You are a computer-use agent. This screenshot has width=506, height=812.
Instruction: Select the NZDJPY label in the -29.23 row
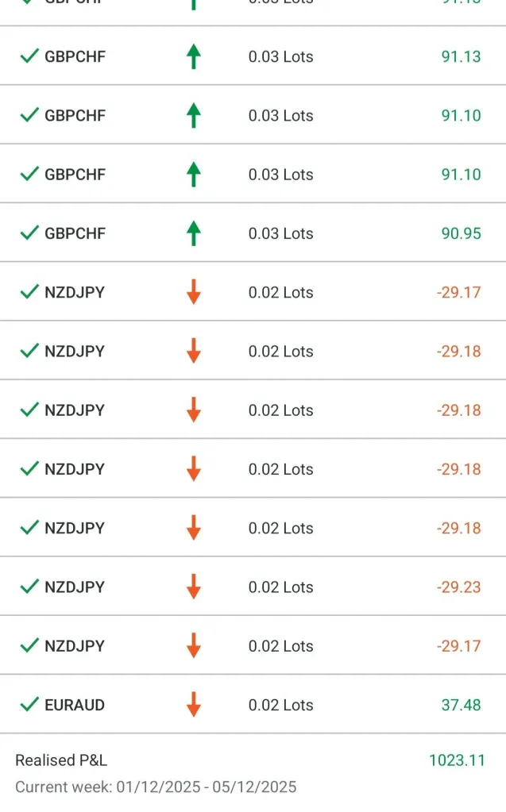(75, 587)
